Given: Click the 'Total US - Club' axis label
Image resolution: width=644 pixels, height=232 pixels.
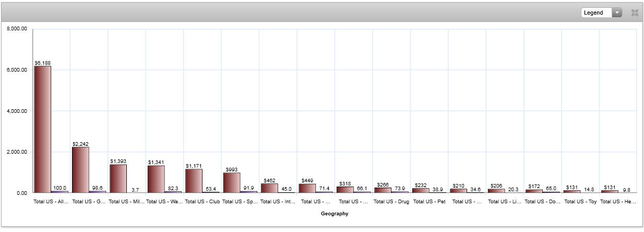Looking at the screenshot, I should [x=202, y=201].
